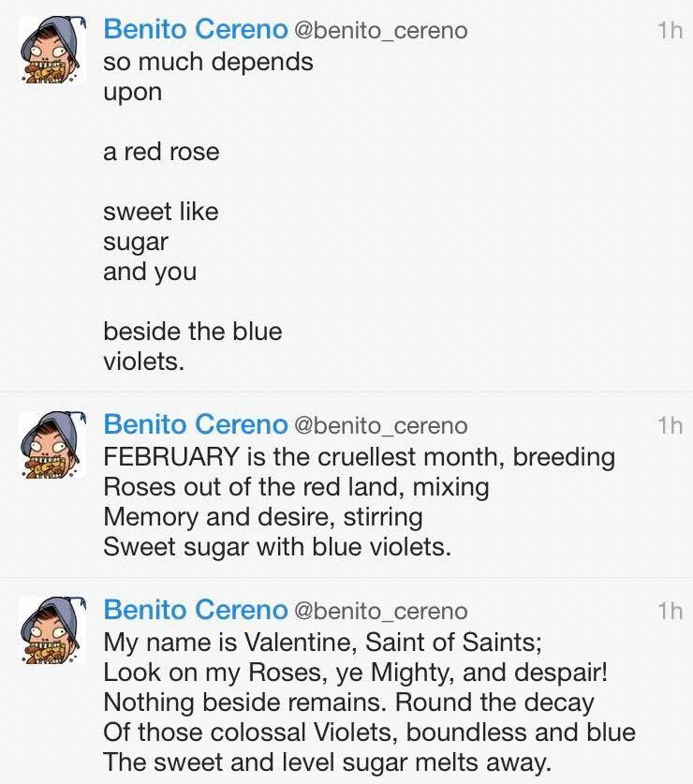The width and height of the screenshot is (693, 784).
Task: Open the tweet line 'so much depends'
Action: (208, 61)
